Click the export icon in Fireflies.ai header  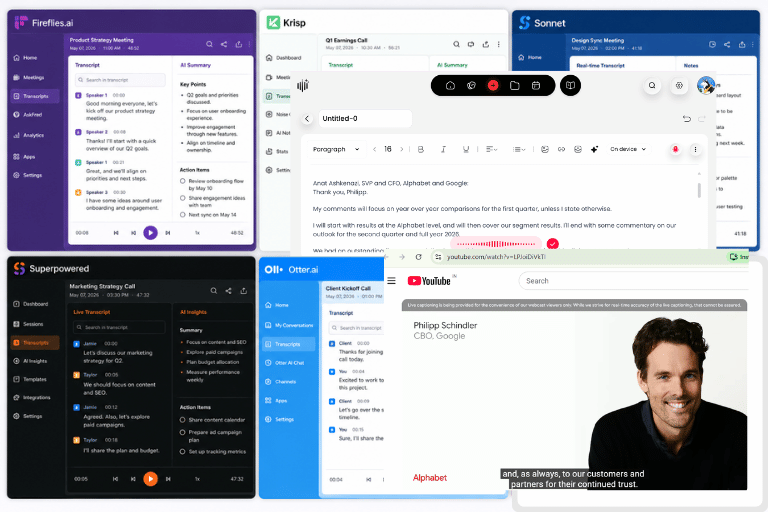pos(239,44)
